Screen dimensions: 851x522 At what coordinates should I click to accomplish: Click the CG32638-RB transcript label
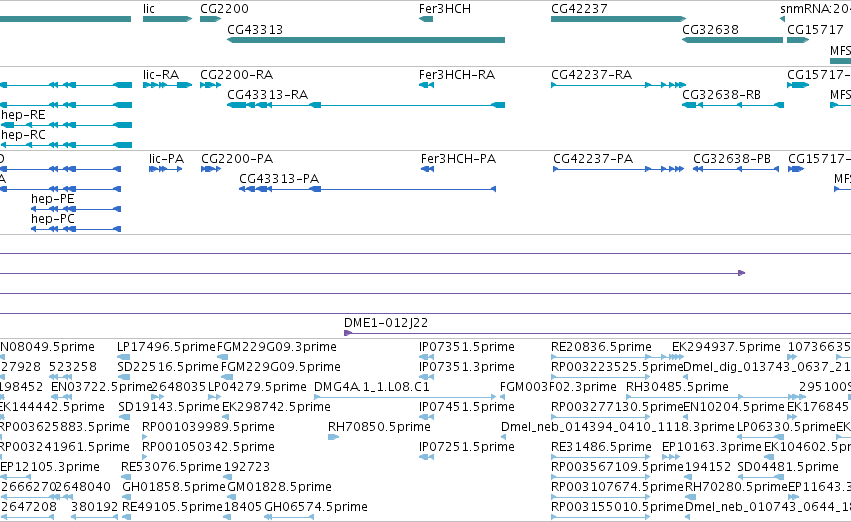click(x=721, y=94)
